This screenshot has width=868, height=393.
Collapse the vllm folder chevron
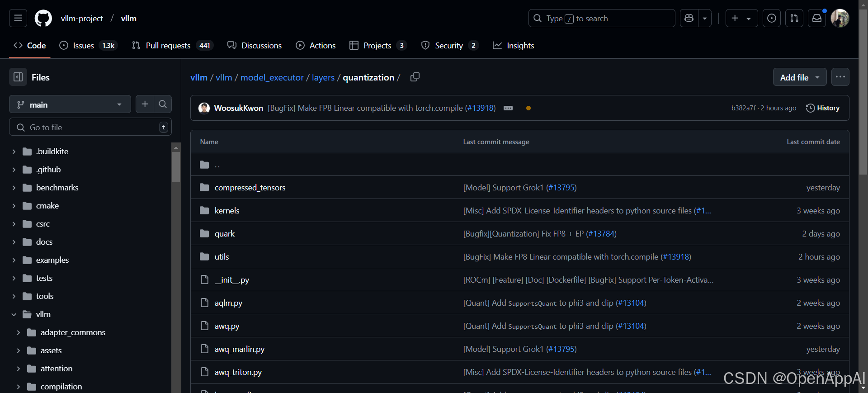pos(14,314)
